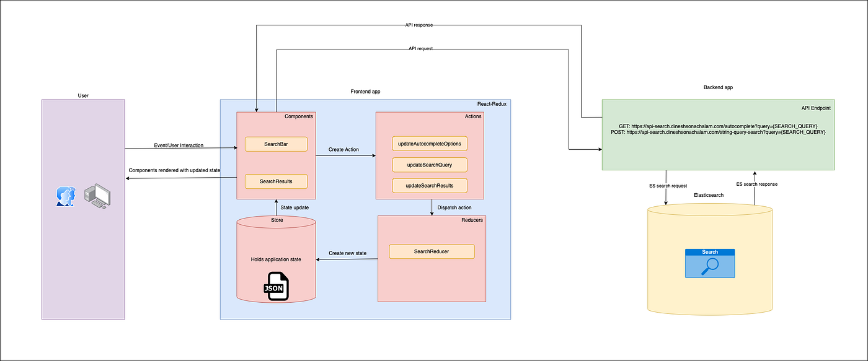
Task: Select the SearchResults component box
Action: 276,181
